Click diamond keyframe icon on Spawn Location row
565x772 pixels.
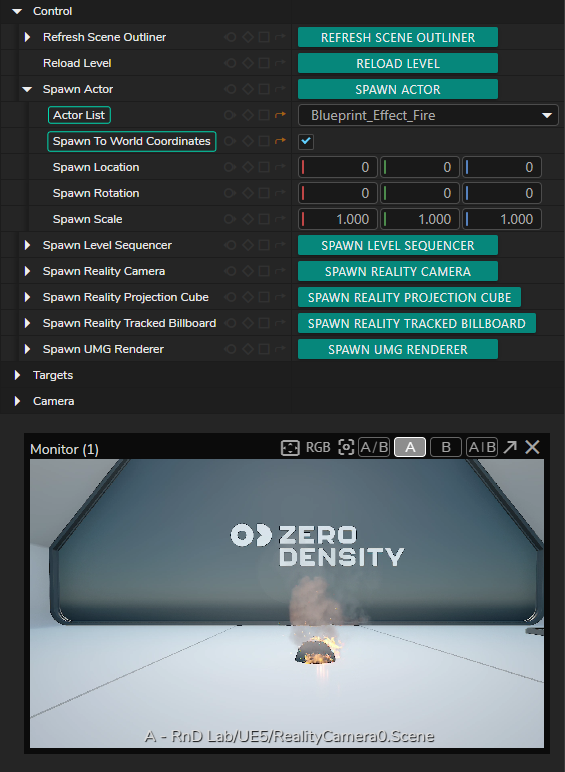coord(248,167)
